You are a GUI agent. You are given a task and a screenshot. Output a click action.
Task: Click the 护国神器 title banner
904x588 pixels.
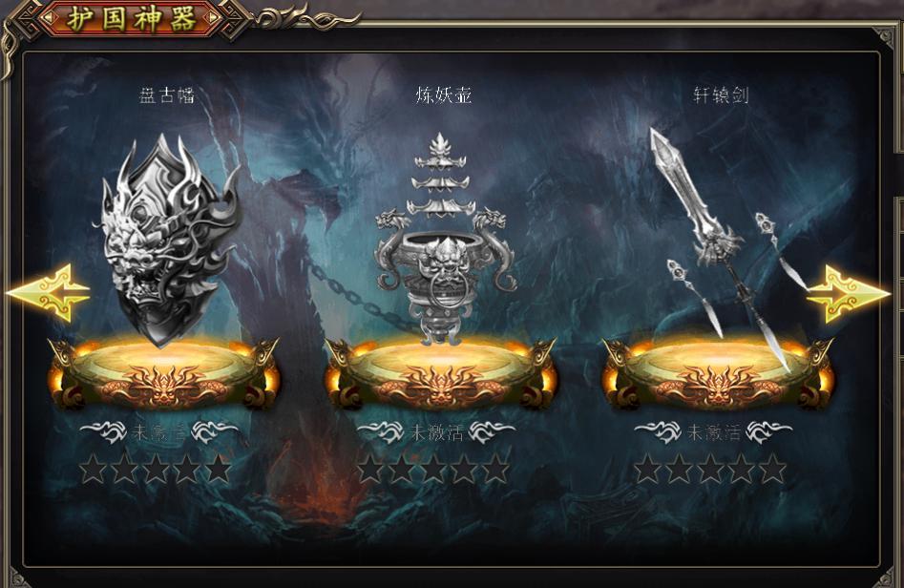[132, 18]
